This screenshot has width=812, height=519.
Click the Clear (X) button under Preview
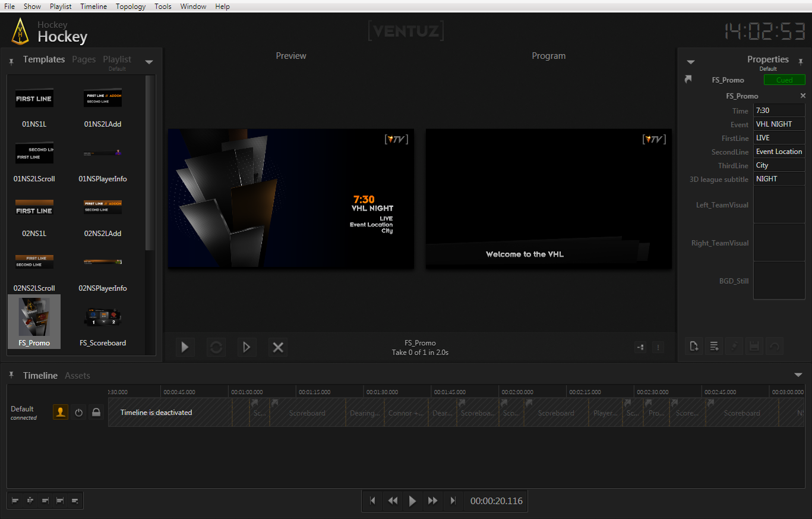coord(277,347)
